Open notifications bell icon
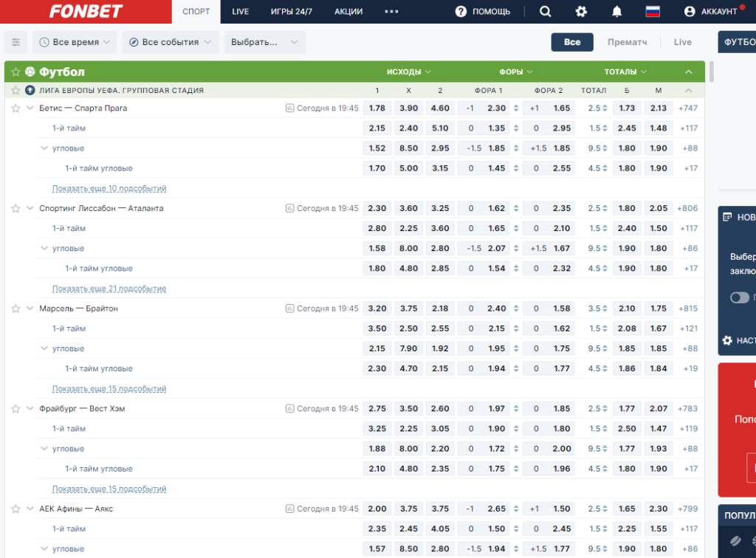 click(x=616, y=12)
